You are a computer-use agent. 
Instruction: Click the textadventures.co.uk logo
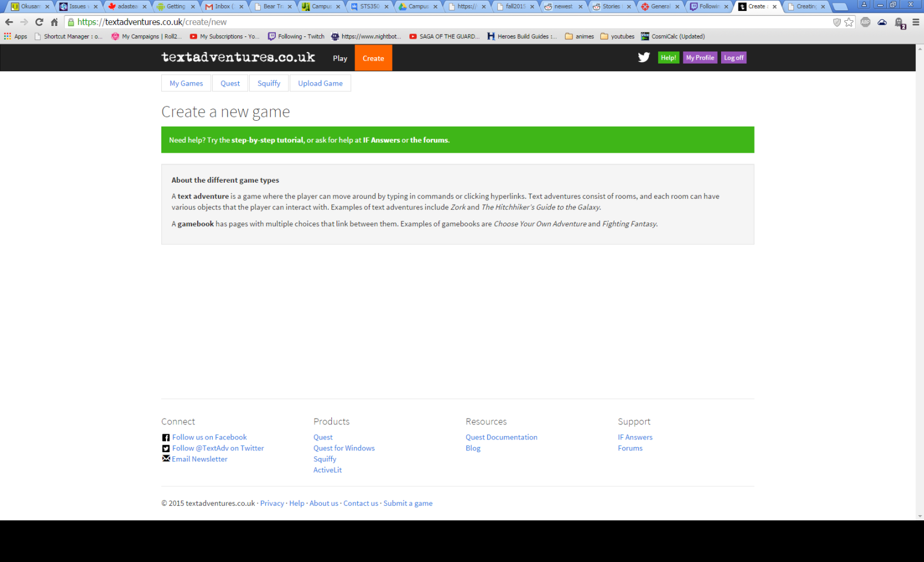coord(238,57)
